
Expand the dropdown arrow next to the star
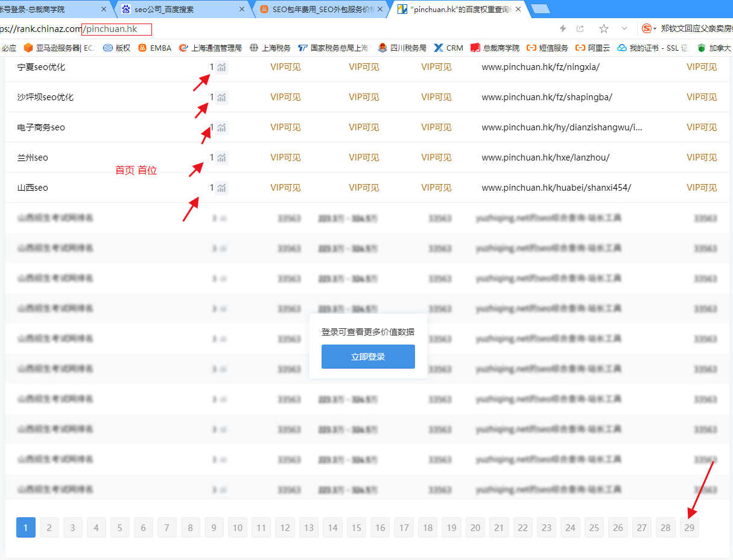(624, 29)
